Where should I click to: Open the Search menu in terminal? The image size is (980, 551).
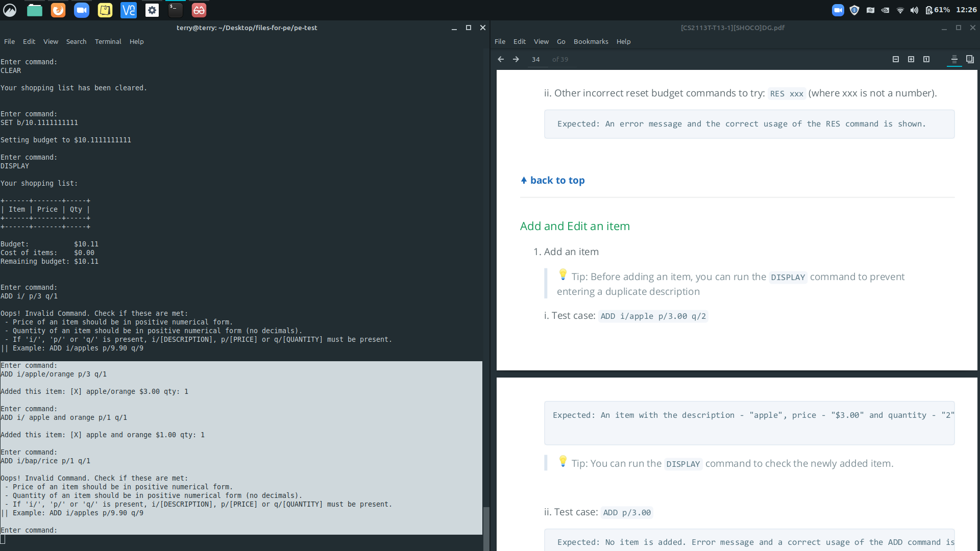(76, 42)
